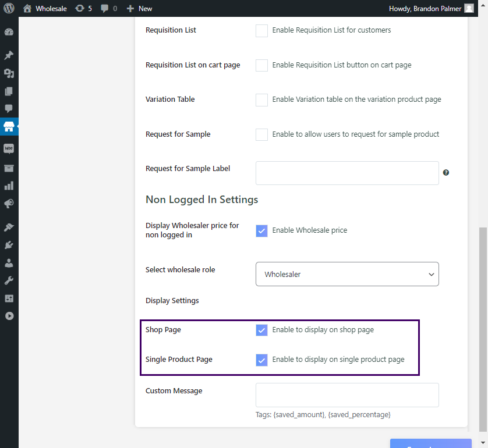Click the New link in admin bar
This screenshot has height=448, width=488.
tap(146, 9)
